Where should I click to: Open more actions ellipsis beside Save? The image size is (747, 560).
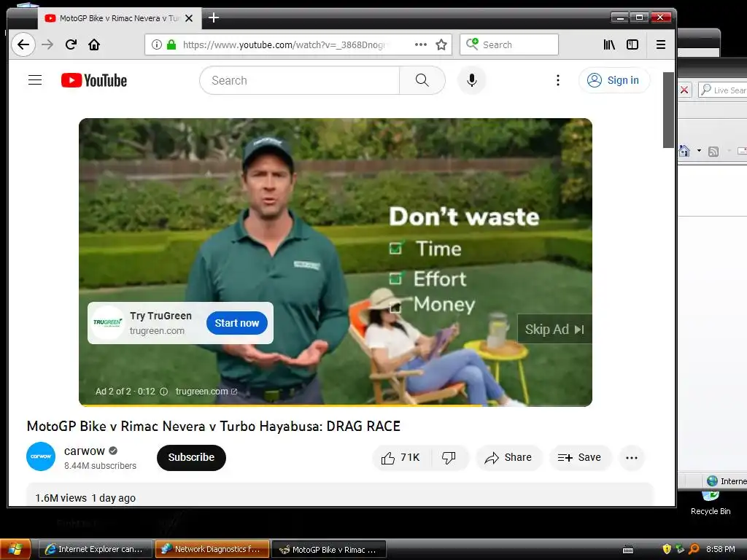point(632,458)
